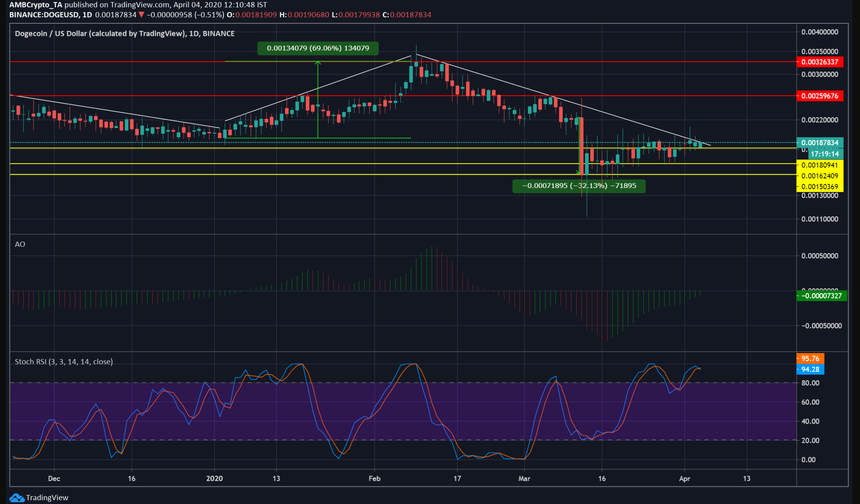The height and width of the screenshot is (504, 860).
Task: Click the current price label 0.00187834
Action: [x=820, y=143]
